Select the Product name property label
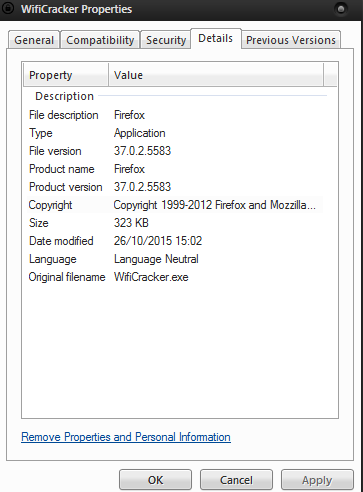 click(x=62, y=169)
